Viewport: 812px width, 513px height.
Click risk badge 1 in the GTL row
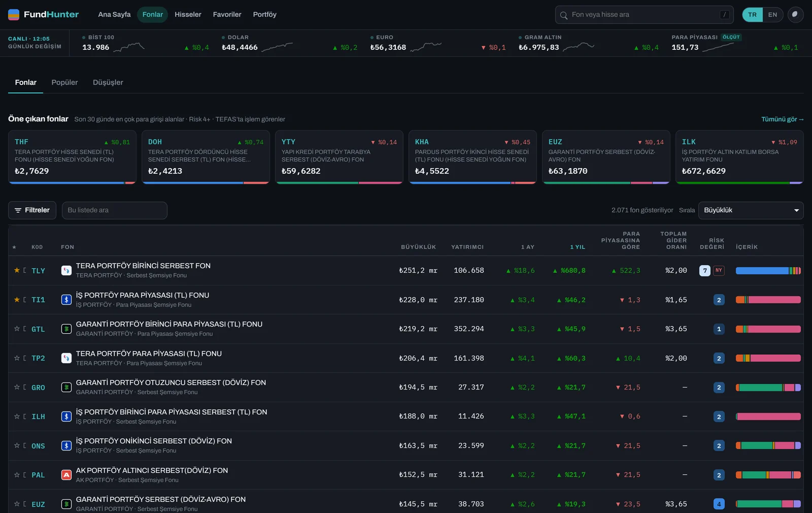point(719,329)
